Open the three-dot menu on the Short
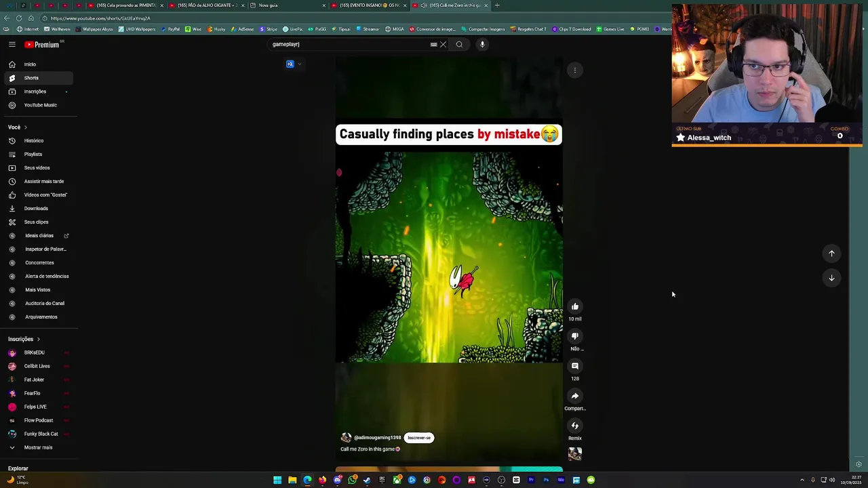The height and width of the screenshot is (488, 868). tap(574, 70)
